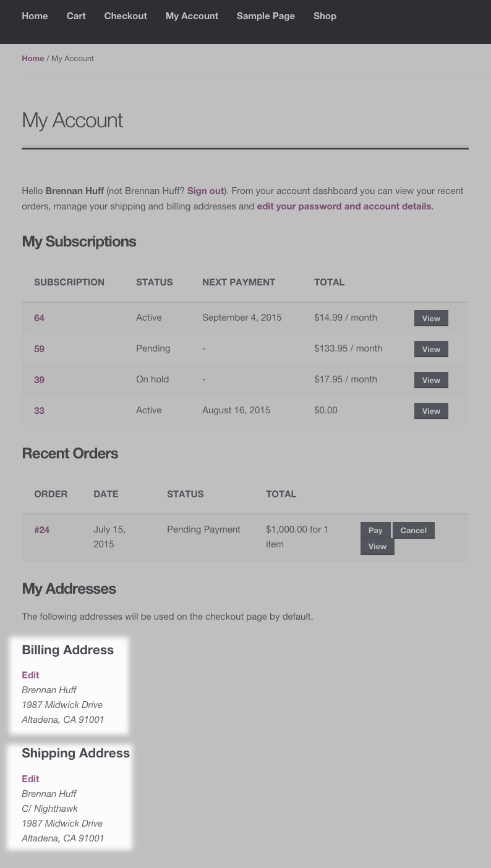Navigate to the Cart page
Image resolution: width=491 pixels, height=868 pixels.
[76, 16]
